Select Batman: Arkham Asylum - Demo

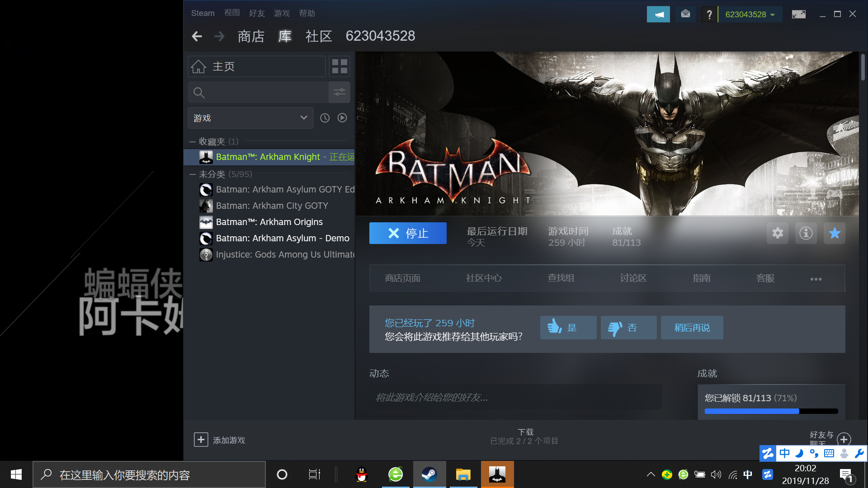269,238
